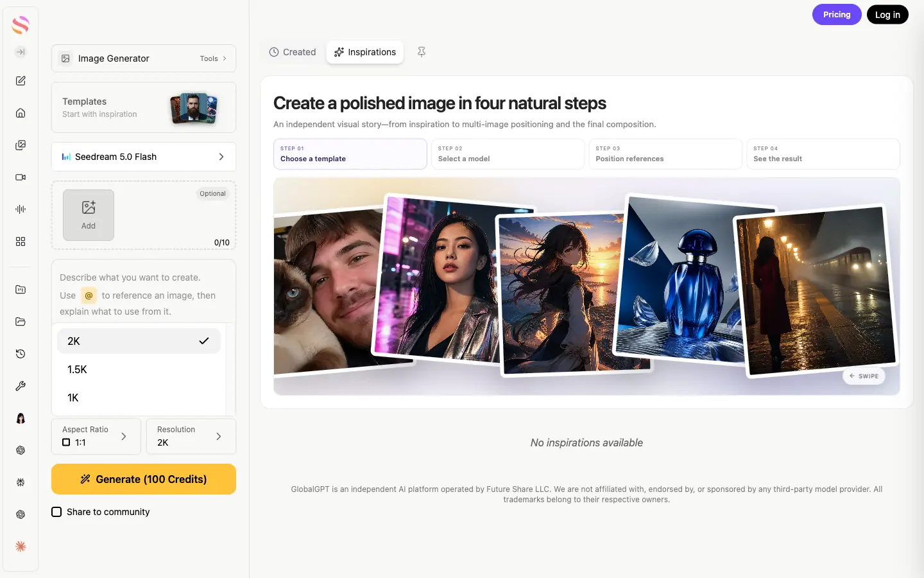Select the 1.5K resolution option
924x578 pixels.
point(139,369)
